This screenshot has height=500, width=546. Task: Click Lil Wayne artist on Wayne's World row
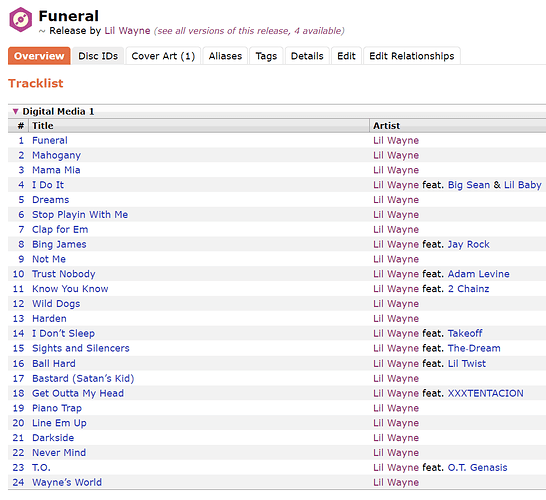pyautogui.click(x=396, y=483)
